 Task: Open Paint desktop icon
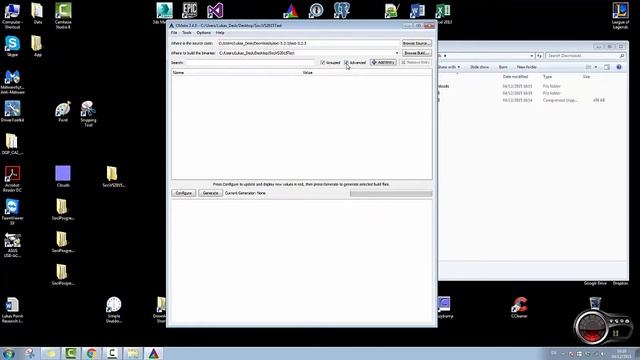click(x=63, y=111)
